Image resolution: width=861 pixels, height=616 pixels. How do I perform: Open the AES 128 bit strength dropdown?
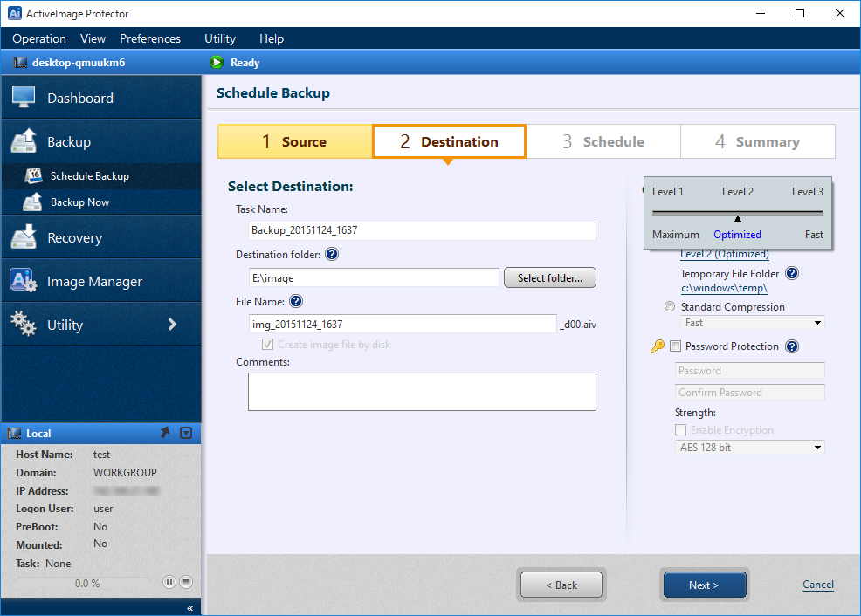[x=749, y=447]
